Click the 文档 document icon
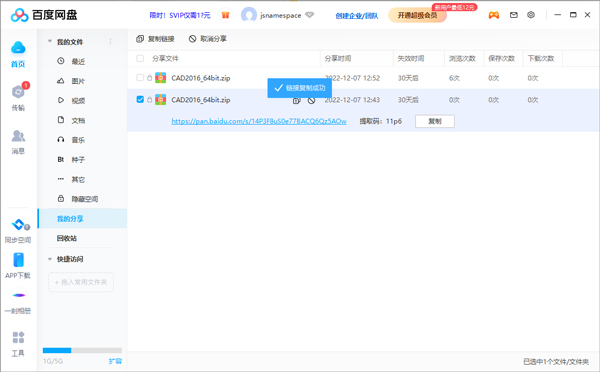 pos(60,120)
